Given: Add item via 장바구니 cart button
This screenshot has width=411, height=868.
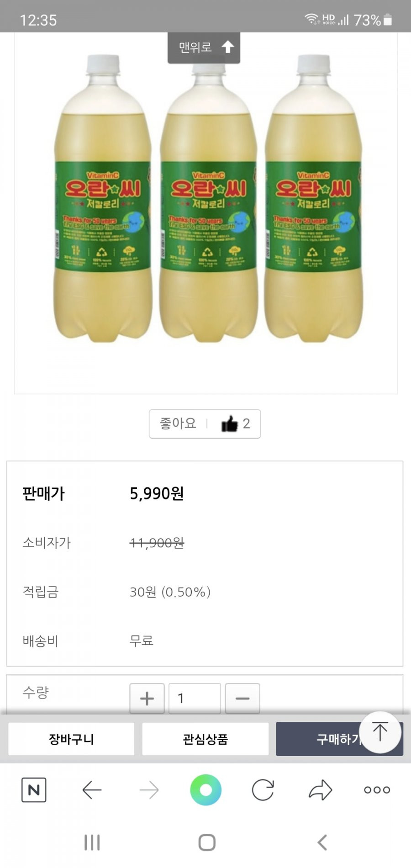Looking at the screenshot, I should (x=71, y=739).
